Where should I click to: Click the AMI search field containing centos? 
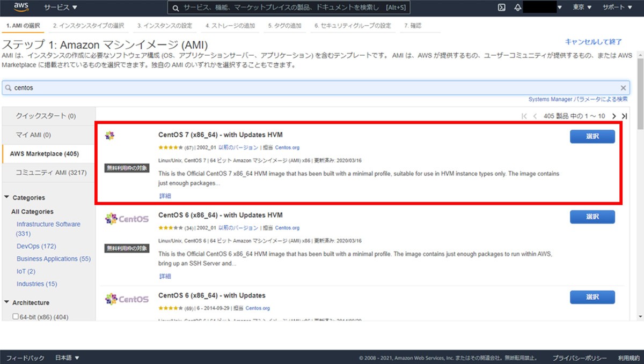[316, 88]
